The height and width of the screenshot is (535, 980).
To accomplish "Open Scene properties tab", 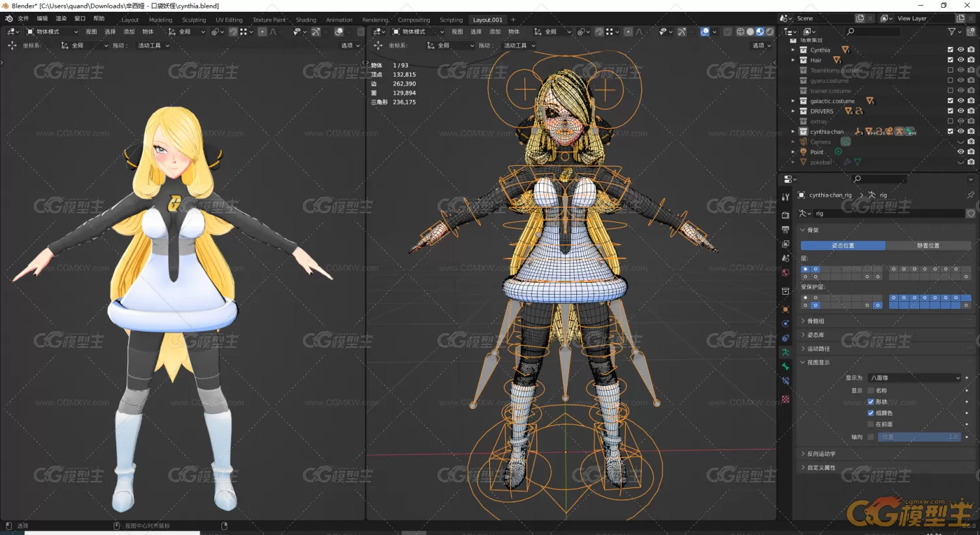I will pos(785,258).
